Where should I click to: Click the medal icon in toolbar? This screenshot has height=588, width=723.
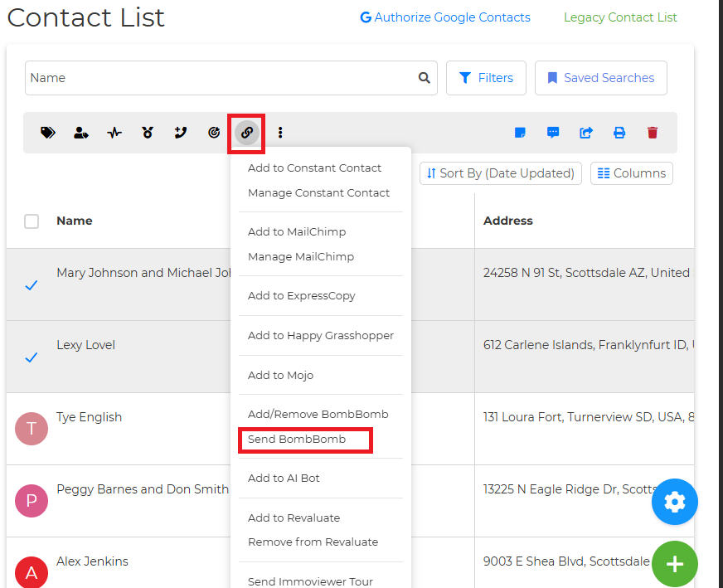pos(148,133)
